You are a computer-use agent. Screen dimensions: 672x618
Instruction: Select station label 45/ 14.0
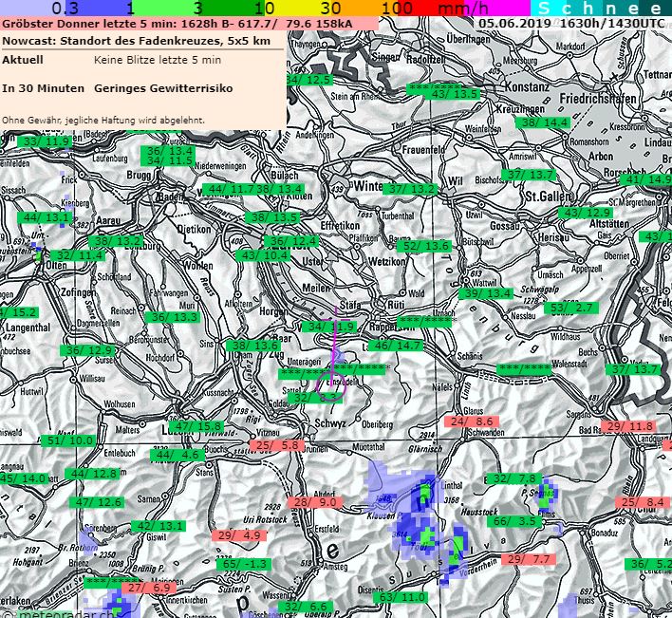(24, 478)
